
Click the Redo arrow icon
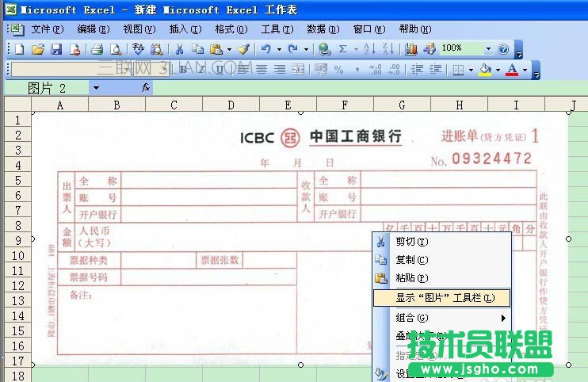click(294, 49)
